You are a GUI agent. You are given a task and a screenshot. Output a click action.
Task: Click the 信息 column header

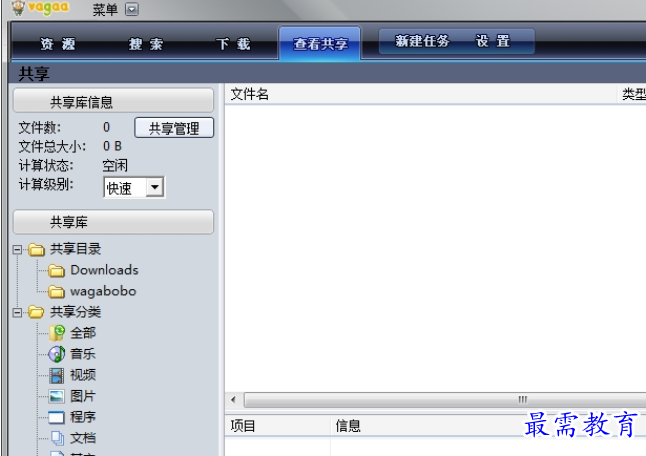pos(489,426)
